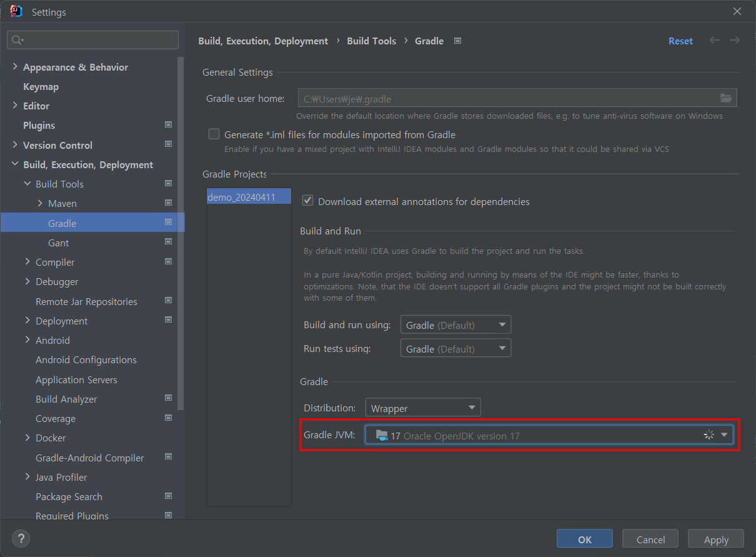
Task: Open Package Search settings
Action: 69,496
